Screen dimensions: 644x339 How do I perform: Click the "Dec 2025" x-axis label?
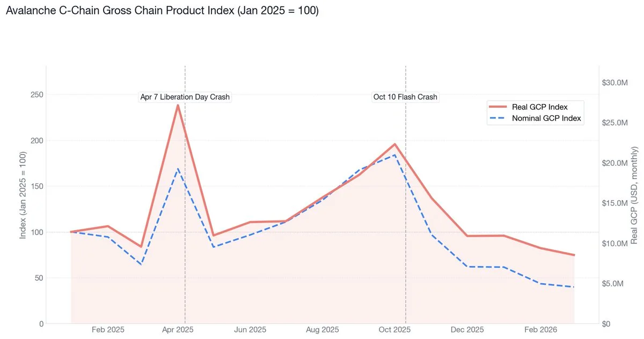pyautogui.click(x=467, y=329)
